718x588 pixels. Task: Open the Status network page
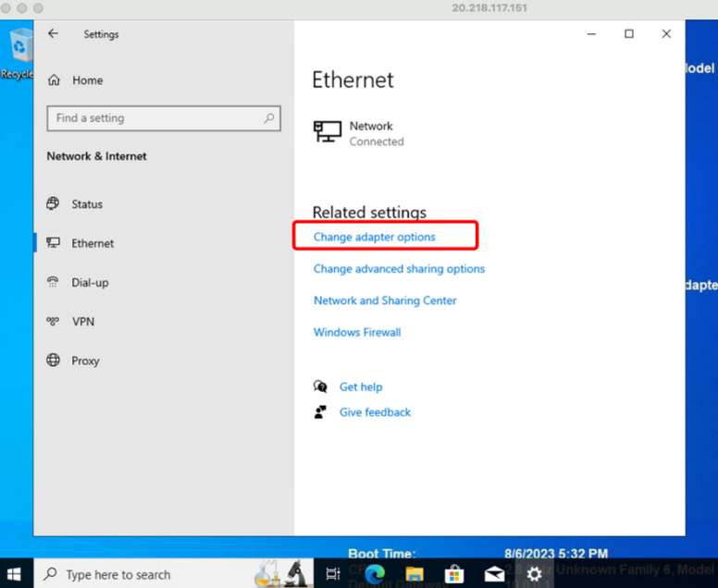[87, 204]
